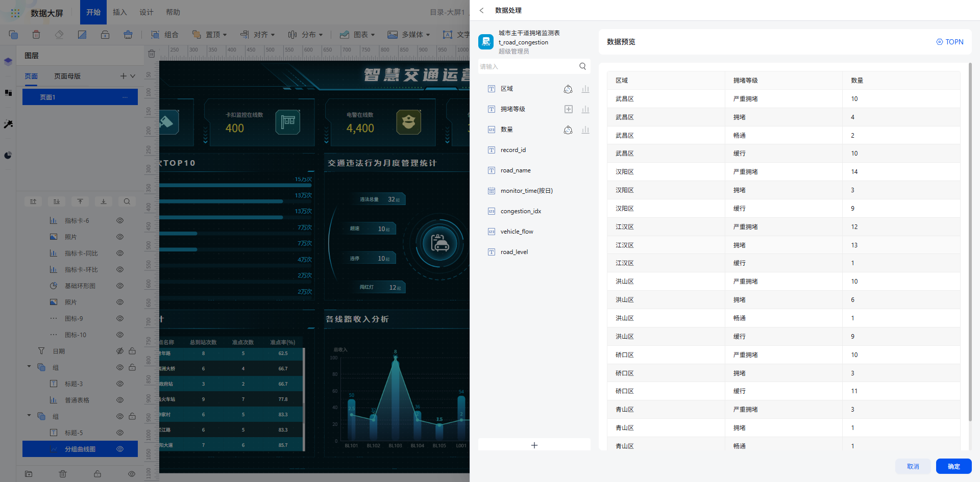Toggle visibility of 指标卡-环比 layer

pos(120,270)
